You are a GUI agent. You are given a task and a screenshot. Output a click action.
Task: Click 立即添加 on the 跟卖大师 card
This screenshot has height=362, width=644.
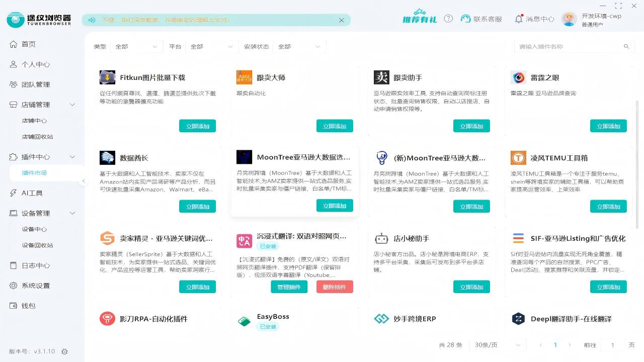[x=335, y=126]
